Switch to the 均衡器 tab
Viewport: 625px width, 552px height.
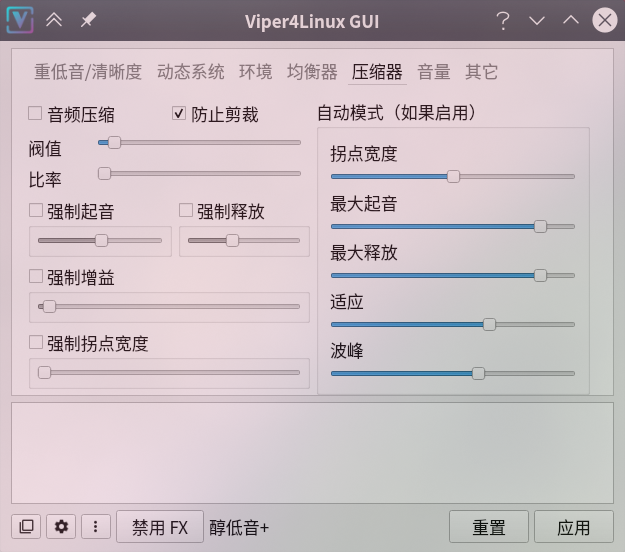click(x=312, y=72)
